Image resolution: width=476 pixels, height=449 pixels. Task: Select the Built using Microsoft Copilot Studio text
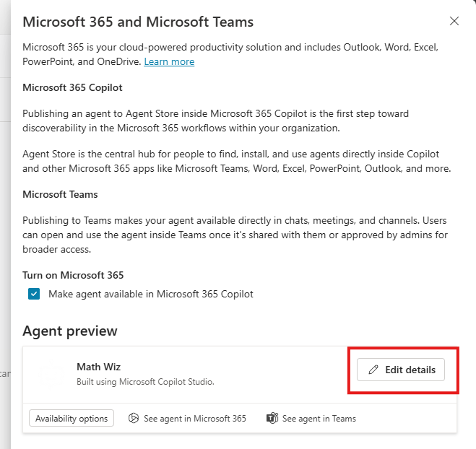pyautogui.click(x=145, y=382)
